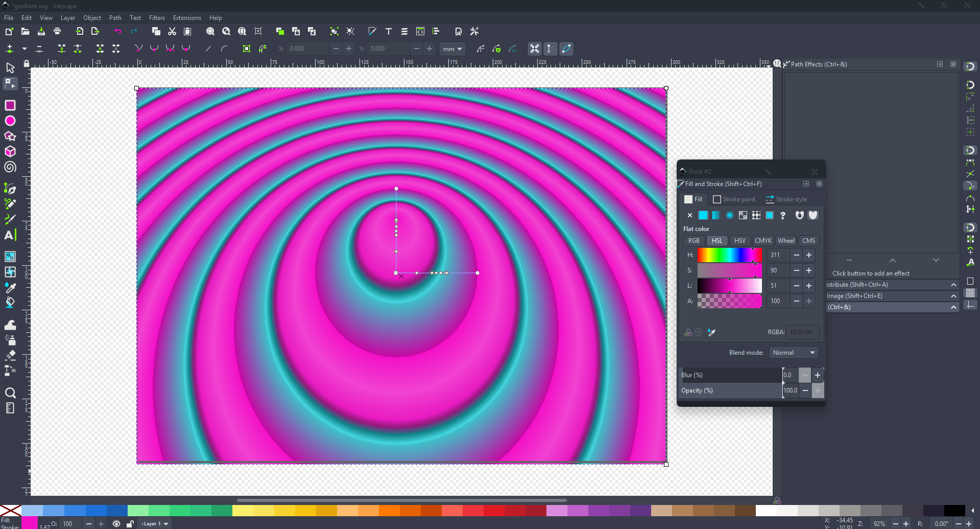Set fill to Flat color
980x529 pixels.
coord(703,215)
